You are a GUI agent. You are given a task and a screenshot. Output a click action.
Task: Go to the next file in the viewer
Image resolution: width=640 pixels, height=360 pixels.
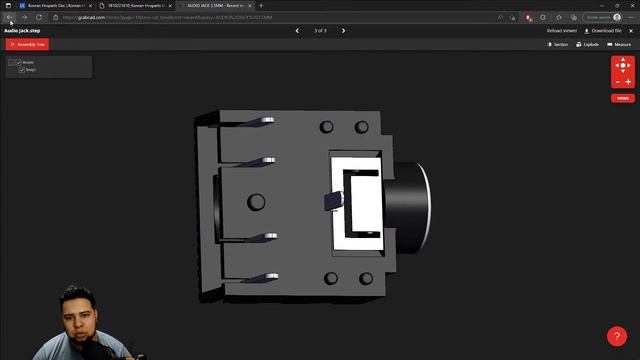click(343, 31)
